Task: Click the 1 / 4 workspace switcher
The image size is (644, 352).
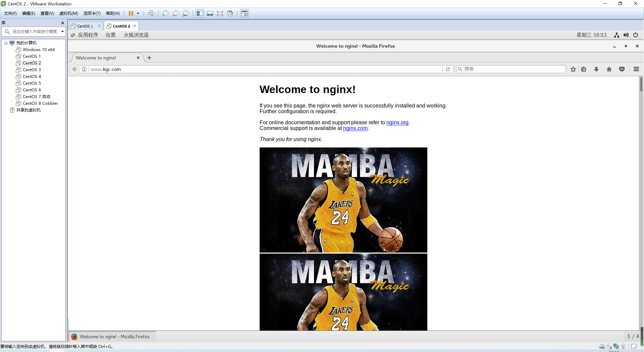Action: [x=633, y=336]
